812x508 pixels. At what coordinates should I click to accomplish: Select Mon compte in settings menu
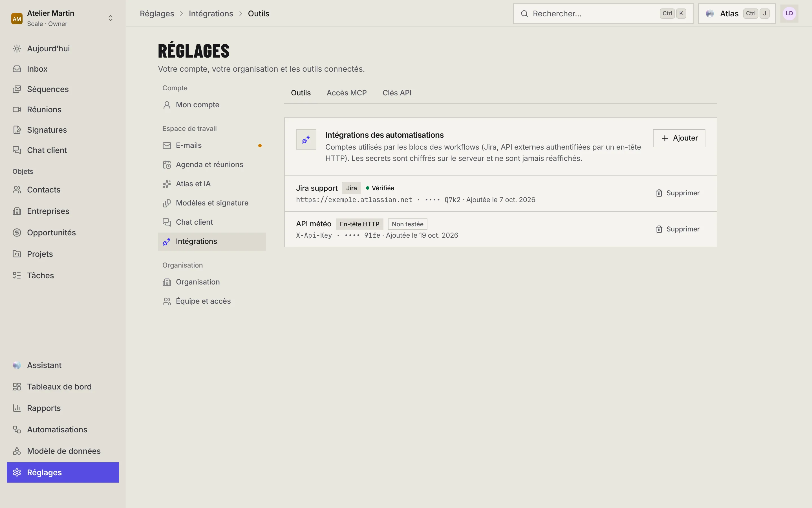[x=212, y=105]
